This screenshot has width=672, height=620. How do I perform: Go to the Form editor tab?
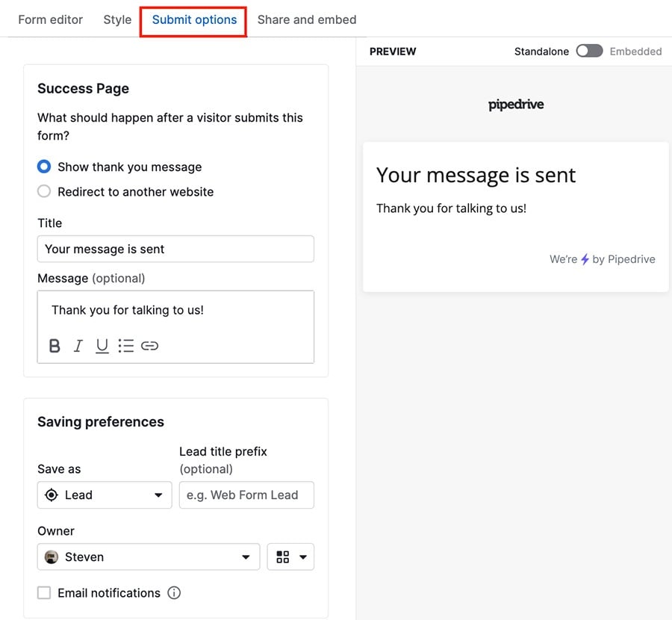tap(50, 19)
